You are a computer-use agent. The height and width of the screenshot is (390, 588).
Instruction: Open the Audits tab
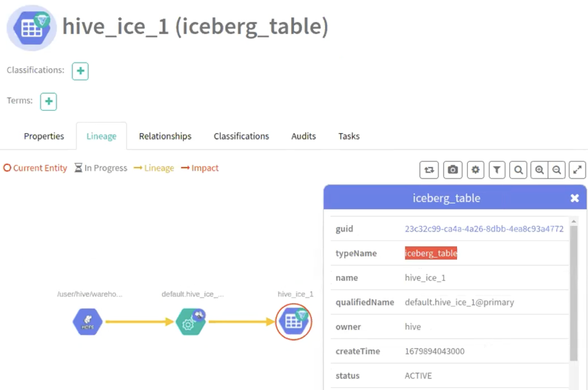pyautogui.click(x=303, y=136)
